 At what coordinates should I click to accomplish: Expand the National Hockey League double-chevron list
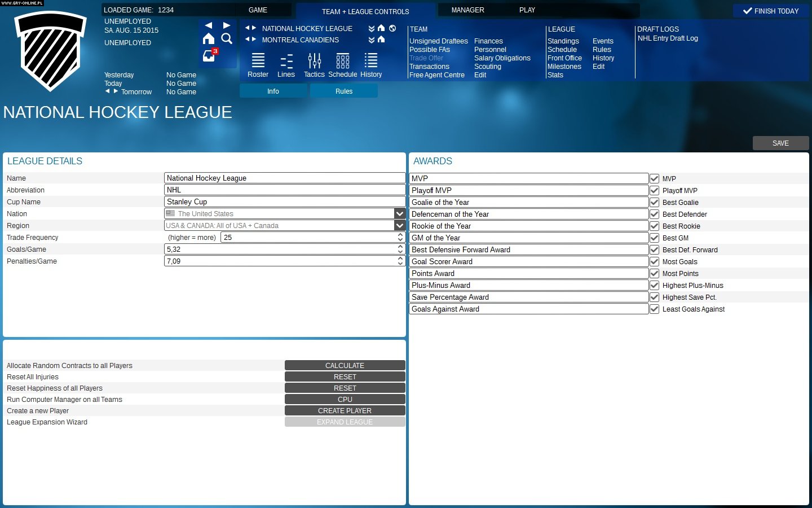point(372,28)
